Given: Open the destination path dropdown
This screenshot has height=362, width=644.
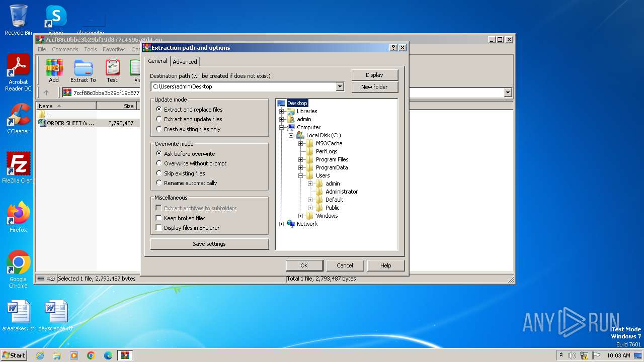Looking at the screenshot, I should [x=340, y=86].
